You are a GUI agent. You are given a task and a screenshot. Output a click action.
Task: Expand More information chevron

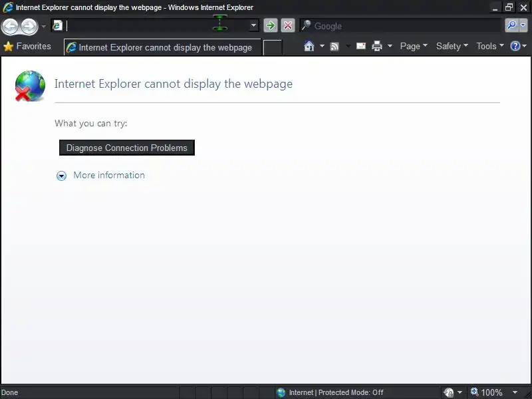(61, 176)
